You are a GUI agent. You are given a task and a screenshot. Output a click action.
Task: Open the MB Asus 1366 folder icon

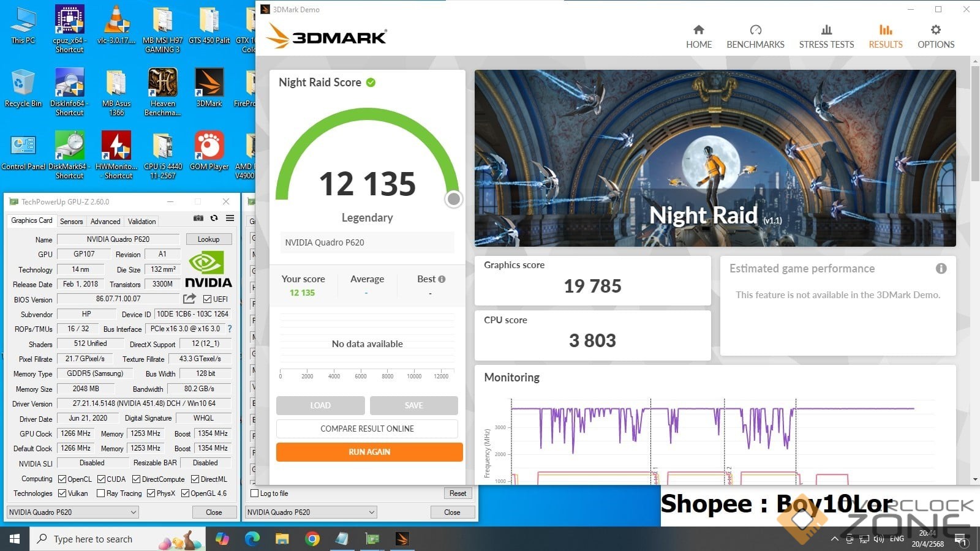(x=116, y=92)
